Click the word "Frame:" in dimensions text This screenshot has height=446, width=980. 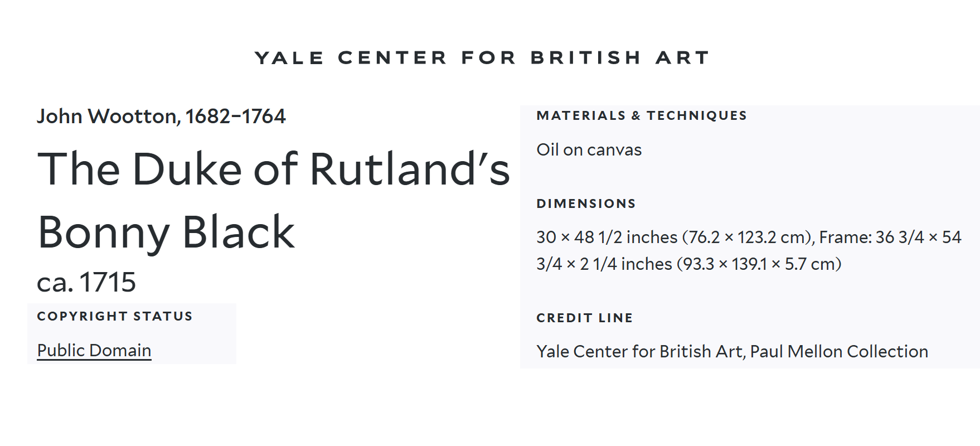click(845, 237)
